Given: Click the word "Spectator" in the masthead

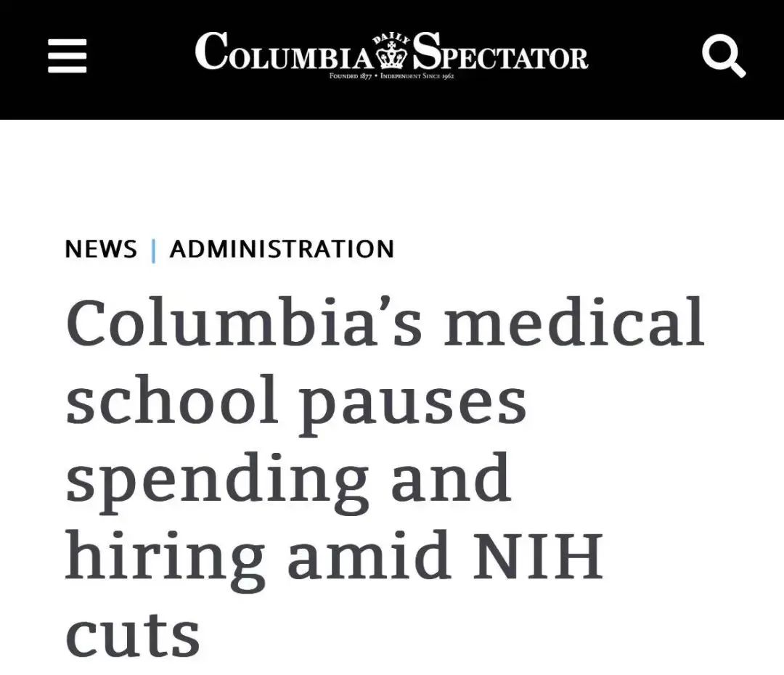Looking at the screenshot, I should click(500, 52).
